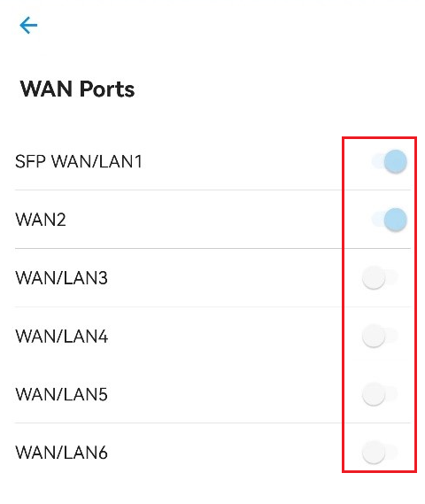Go back using the blue arrow icon
The image size is (425, 504).
click(28, 25)
